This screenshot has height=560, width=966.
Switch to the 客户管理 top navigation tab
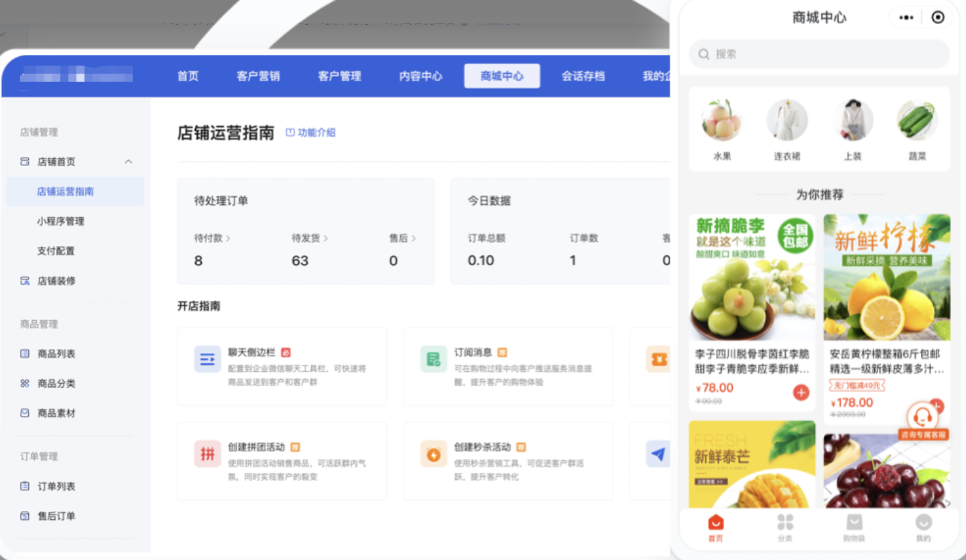(x=339, y=76)
